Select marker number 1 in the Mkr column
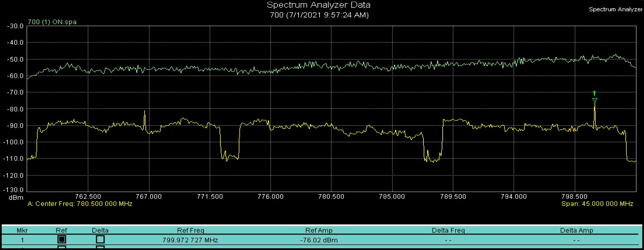 point(22,240)
